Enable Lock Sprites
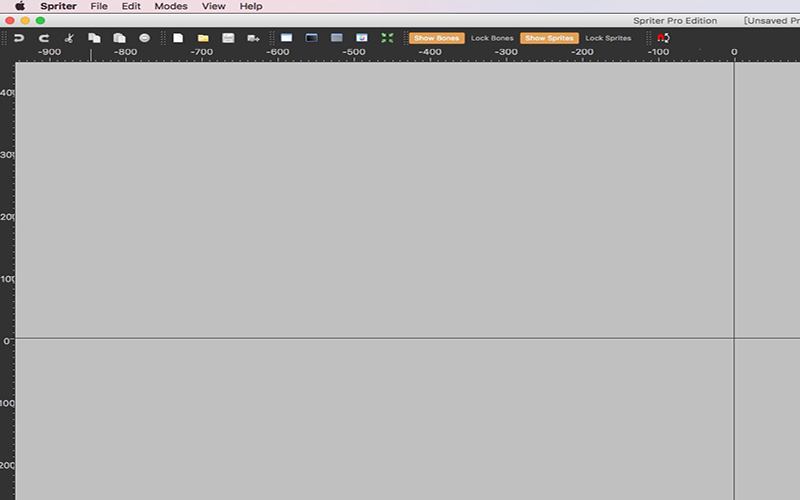Image resolution: width=800 pixels, height=500 pixels. pos(608,38)
